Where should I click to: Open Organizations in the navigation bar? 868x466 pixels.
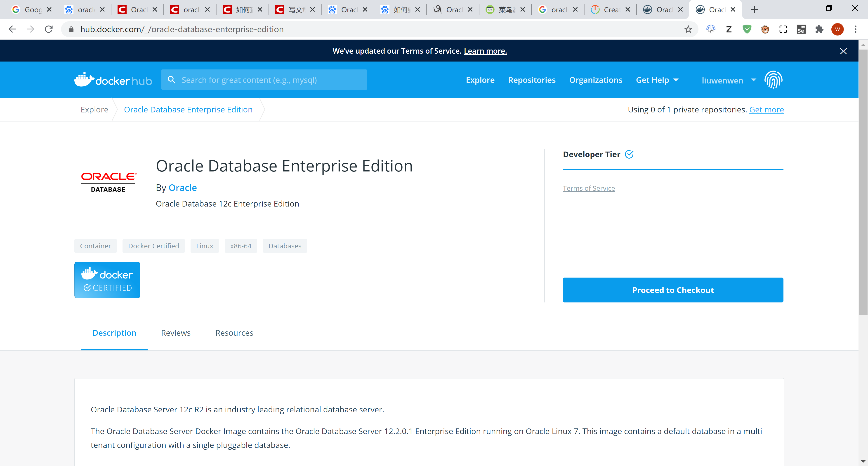tap(595, 80)
